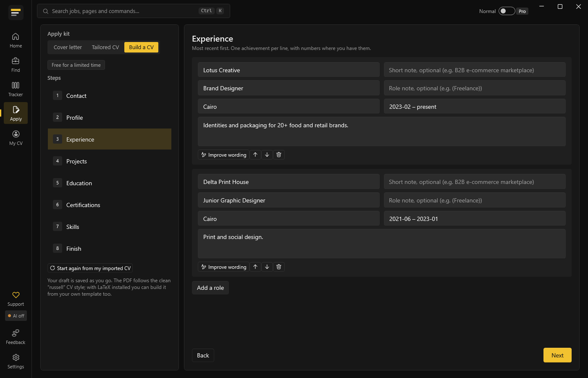Switch to Tailored CV tab
This screenshot has height=378, width=588.
(105, 47)
